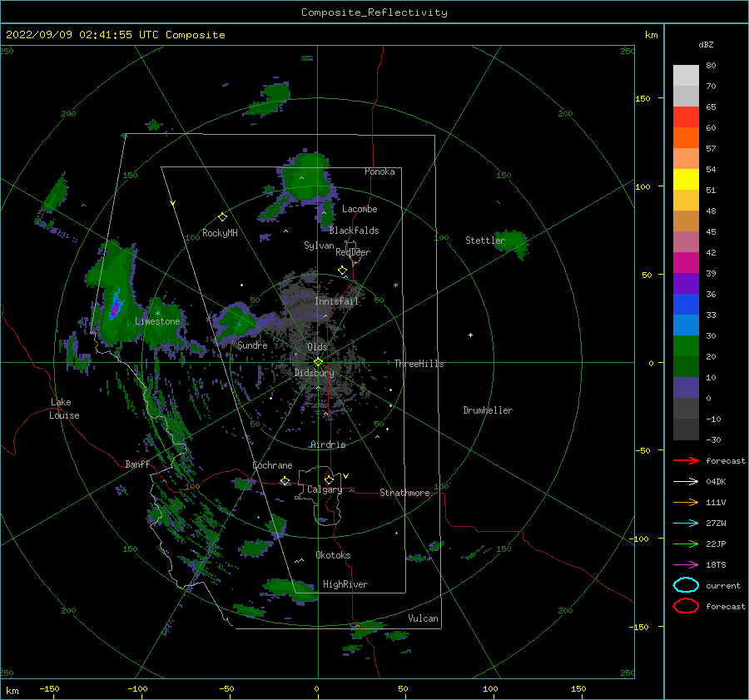The width and height of the screenshot is (749, 700).
Task: Click the RockyMH label
Action: (x=220, y=234)
